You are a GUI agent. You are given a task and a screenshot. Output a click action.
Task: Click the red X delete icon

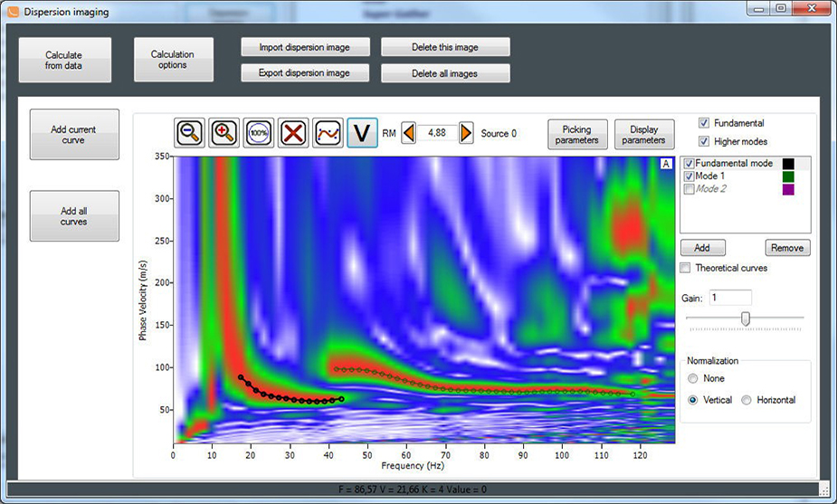293,133
